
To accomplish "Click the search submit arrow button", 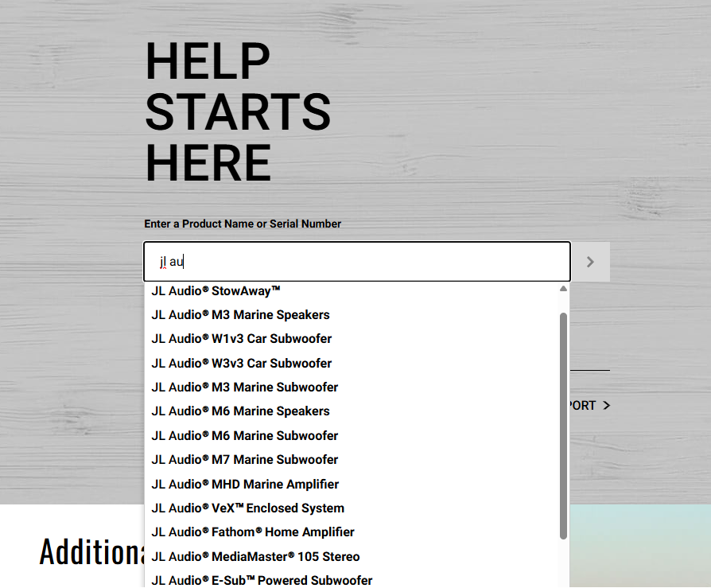I will [x=590, y=262].
